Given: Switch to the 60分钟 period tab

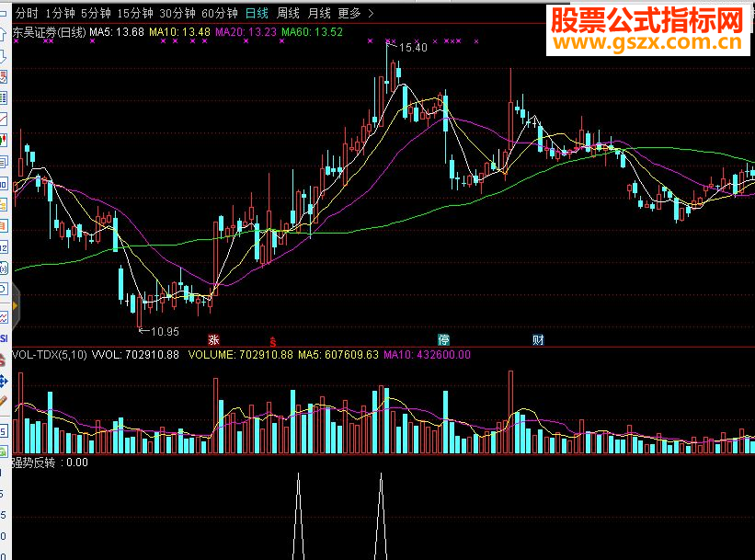Looking at the screenshot, I should pos(220,14).
